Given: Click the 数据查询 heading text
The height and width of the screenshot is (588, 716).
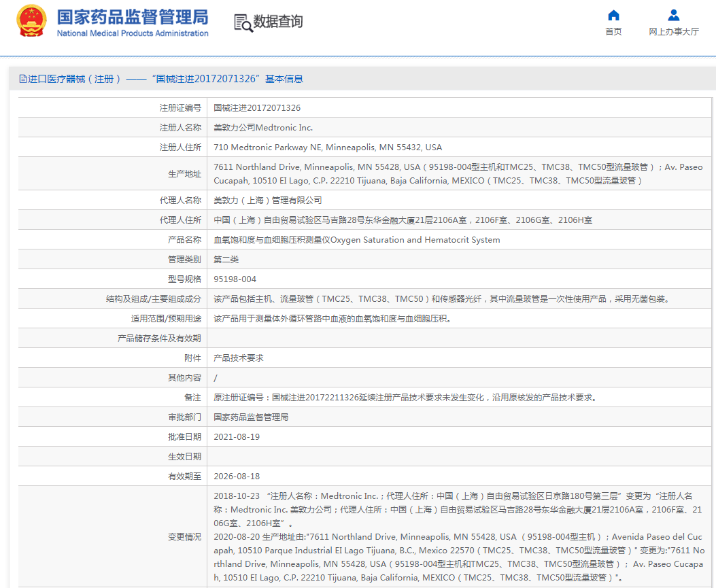Looking at the screenshot, I should click(x=278, y=22).
